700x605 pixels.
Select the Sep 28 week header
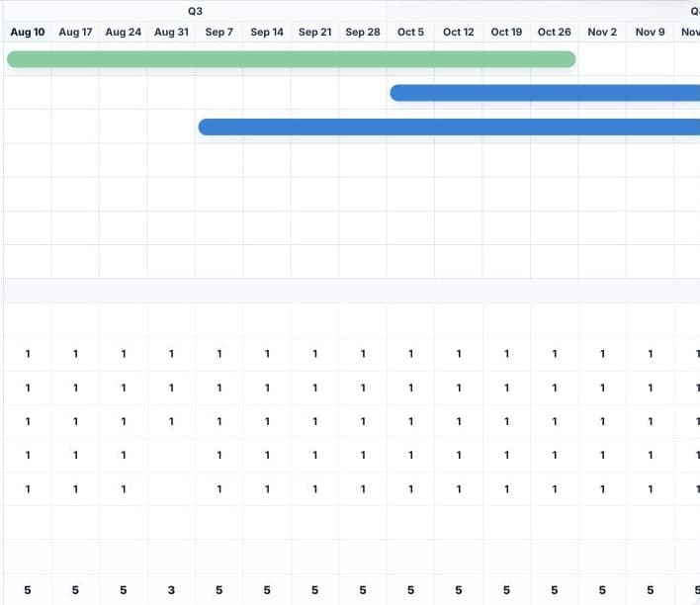tap(363, 33)
